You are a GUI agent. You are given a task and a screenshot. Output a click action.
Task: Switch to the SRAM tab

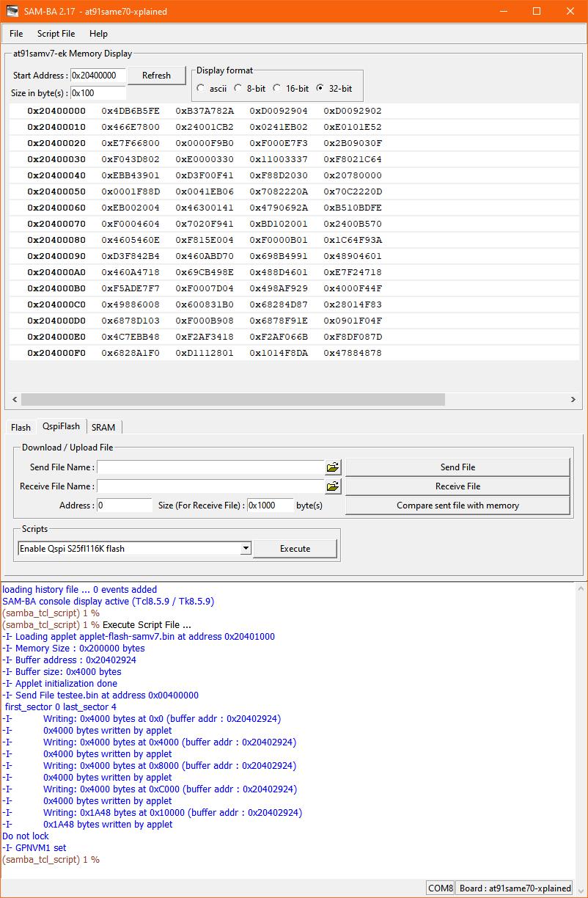point(103,426)
